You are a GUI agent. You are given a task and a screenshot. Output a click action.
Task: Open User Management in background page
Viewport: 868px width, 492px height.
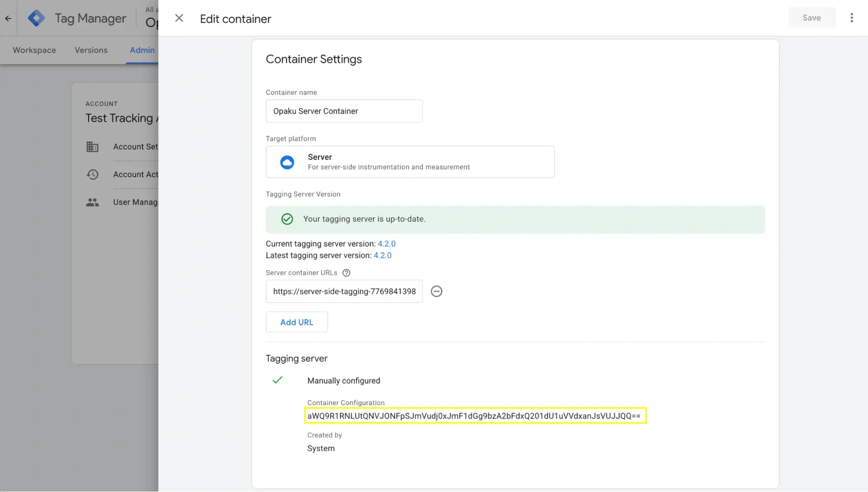(135, 202)
